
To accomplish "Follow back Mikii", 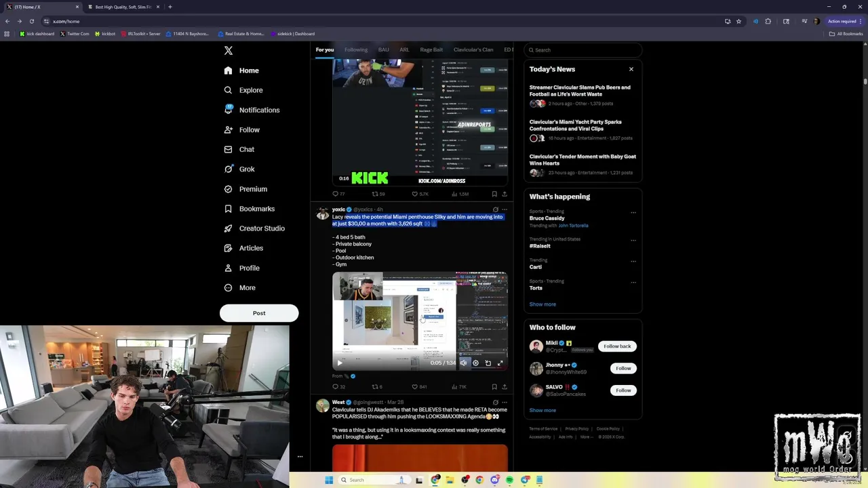I will (617, 346).
